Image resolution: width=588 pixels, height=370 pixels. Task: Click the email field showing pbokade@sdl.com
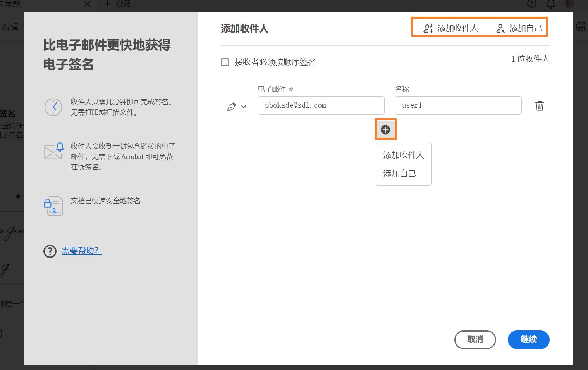[321, 105]
